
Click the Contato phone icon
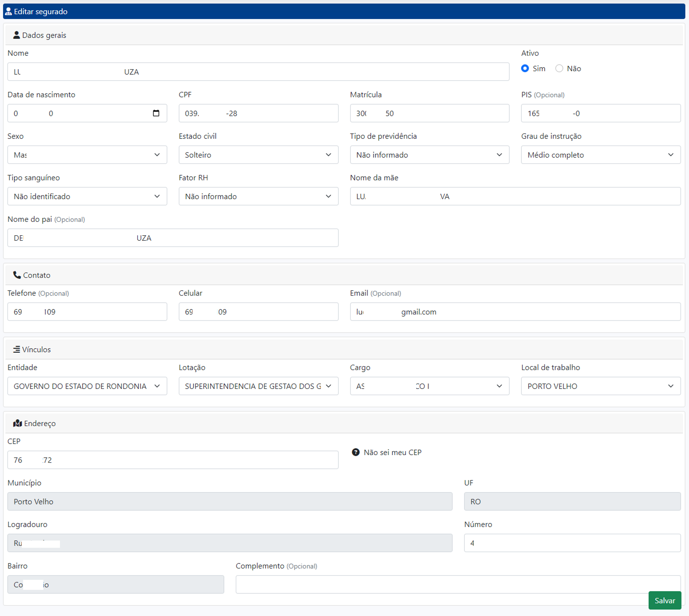pyautogui.click(x=17, y=275)
